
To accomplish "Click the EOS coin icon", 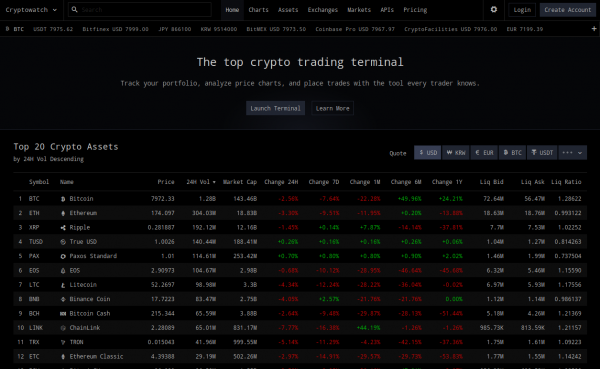I will tap(63, 271).
